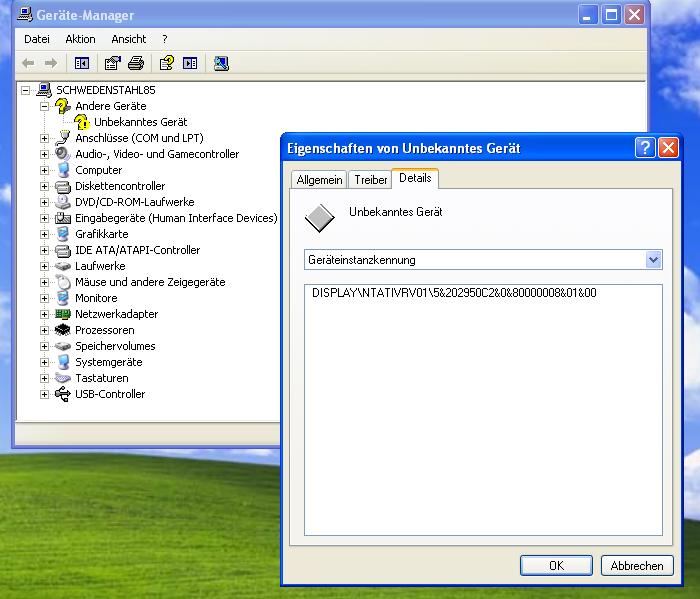Click the Abbrechen button
The height and width of the screenshot is (599, 700).
(637, 566)
